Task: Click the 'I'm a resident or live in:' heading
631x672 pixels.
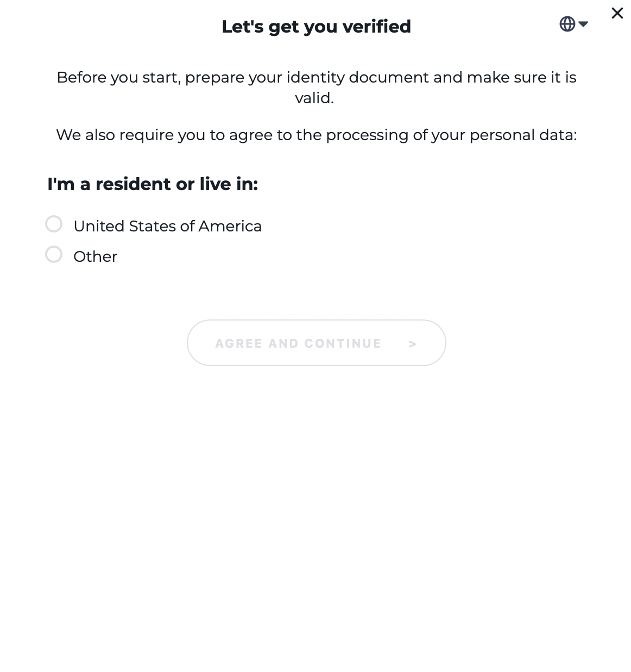Action: pos(153,184)
